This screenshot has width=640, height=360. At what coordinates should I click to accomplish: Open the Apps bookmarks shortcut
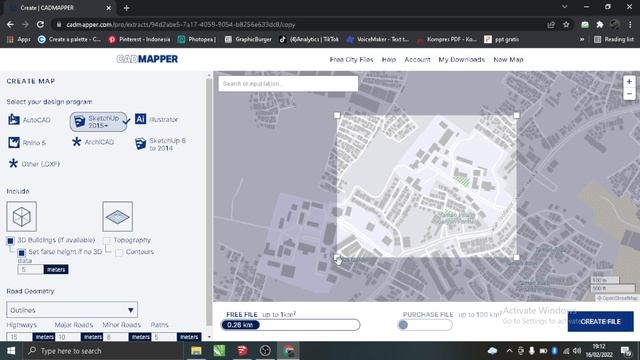coord(19,39)
